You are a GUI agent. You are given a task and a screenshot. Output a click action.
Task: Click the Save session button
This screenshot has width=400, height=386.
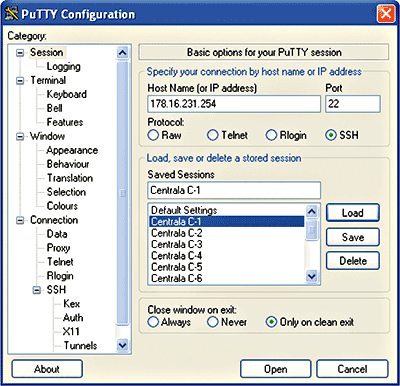[x=353, y=237]
